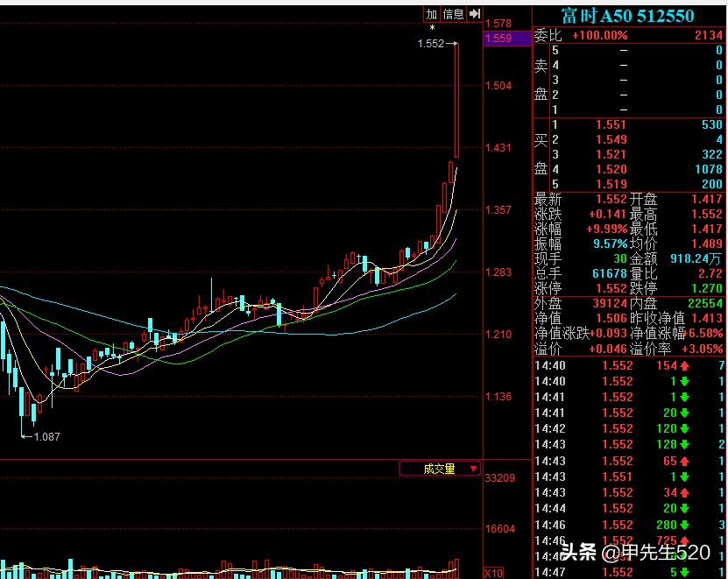Image resolution: width=728 pixels, height=579 pixels.
Task: Select the 14:40 tick with volume 154
Action: click(x=630, y=365)
